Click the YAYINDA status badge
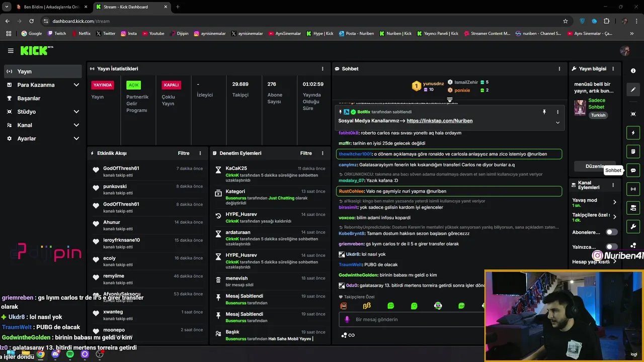This screenshot has width=644, height=362. 103,85
